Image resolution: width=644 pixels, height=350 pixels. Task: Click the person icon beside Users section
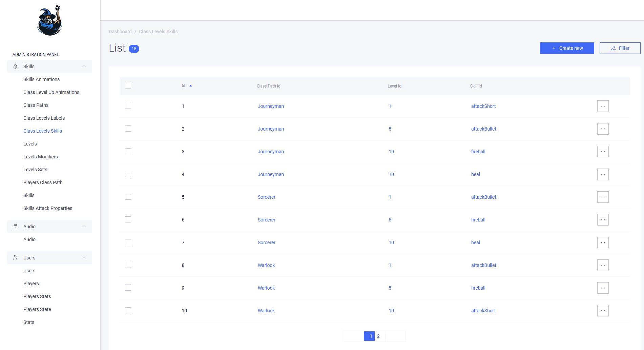pyautogui.click(x=15, y=258)
